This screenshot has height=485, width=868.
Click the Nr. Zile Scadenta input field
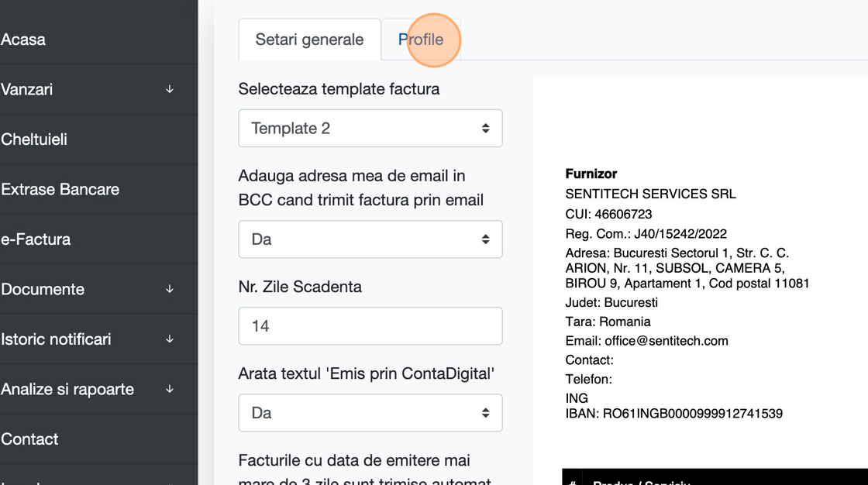click(x=370, y=326)
